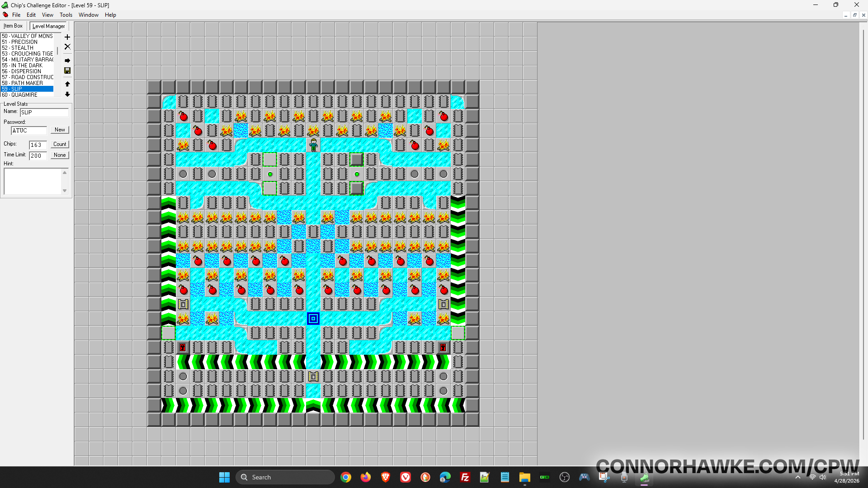The image size is (868, 488).
Task: Select level 57 - ROAD CONSTRUC
Action: pyautogui.click(x=28, y=77)
